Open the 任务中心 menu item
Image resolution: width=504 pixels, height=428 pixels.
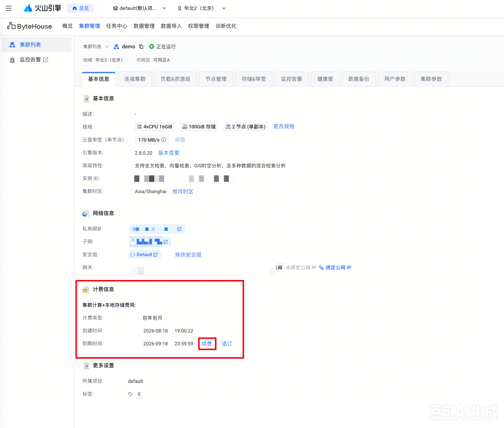point(117,26)
